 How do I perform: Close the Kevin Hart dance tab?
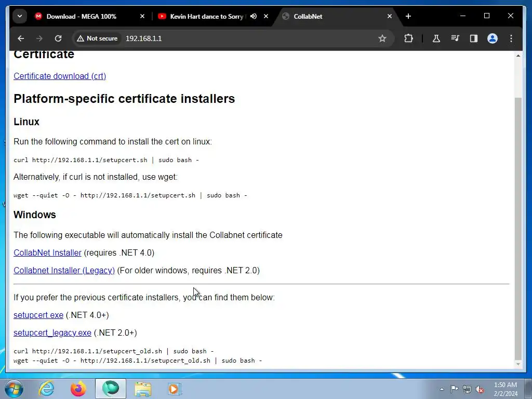coord(266,16)
